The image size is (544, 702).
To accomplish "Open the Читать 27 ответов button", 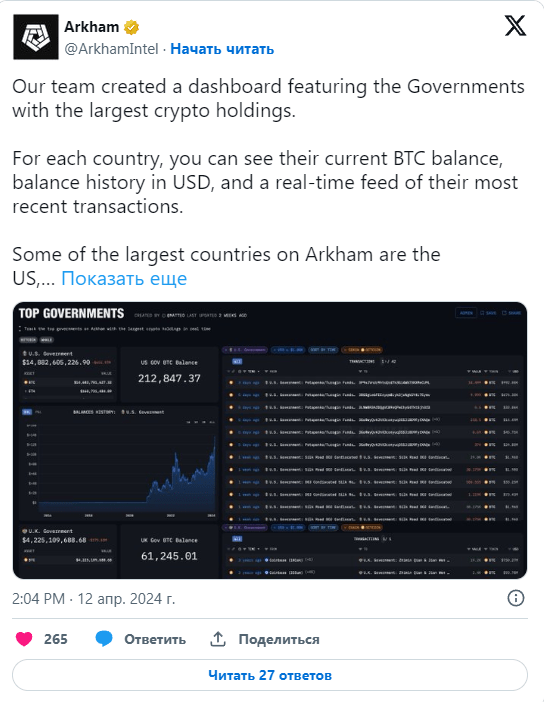I will 270,675.
